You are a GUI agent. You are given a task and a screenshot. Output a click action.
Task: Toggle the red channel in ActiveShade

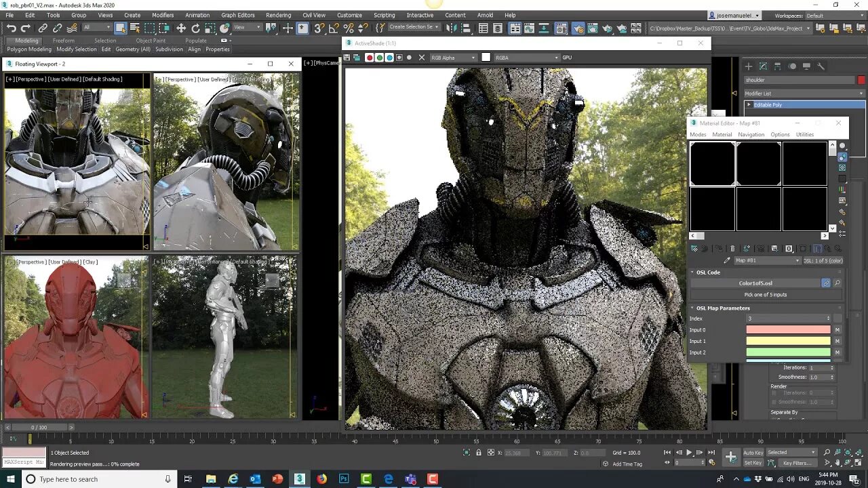pyautogui.click(x=370, y=58)
